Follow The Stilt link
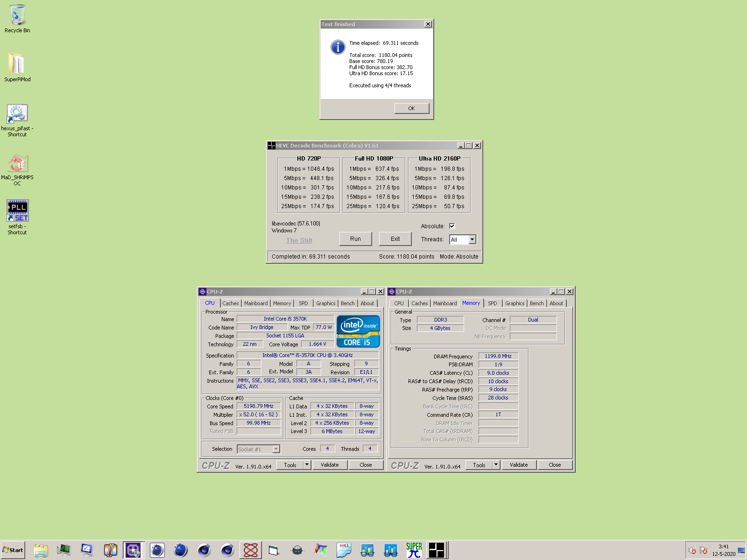 299,240
